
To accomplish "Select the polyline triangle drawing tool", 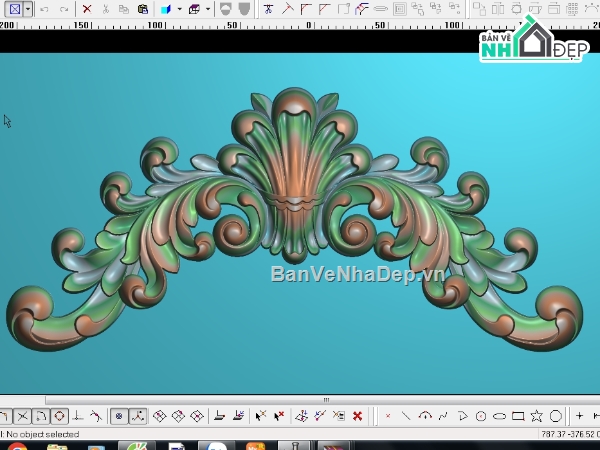I will pyautogui.click(x=463, y=416).
